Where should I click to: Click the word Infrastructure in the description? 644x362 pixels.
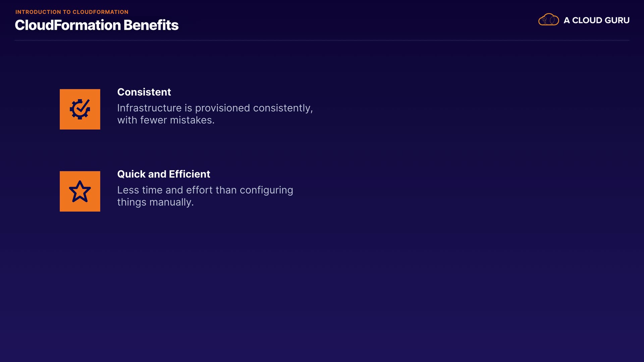149,108
